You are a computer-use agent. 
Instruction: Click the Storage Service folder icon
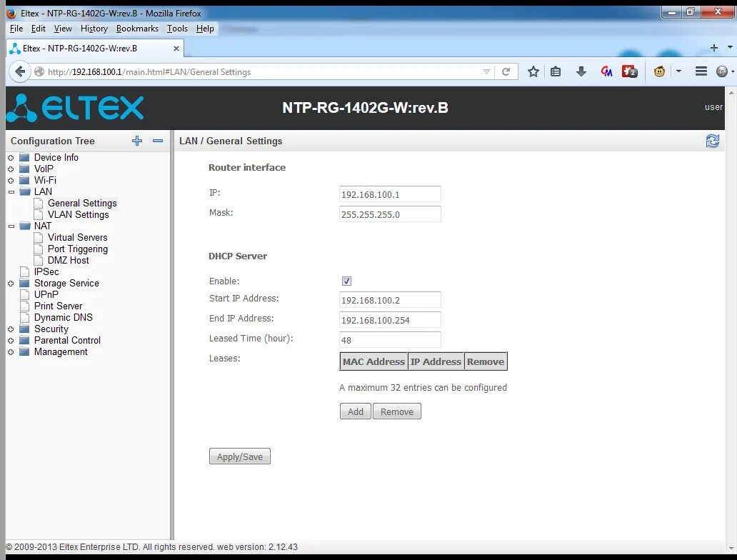pos(24,284)
